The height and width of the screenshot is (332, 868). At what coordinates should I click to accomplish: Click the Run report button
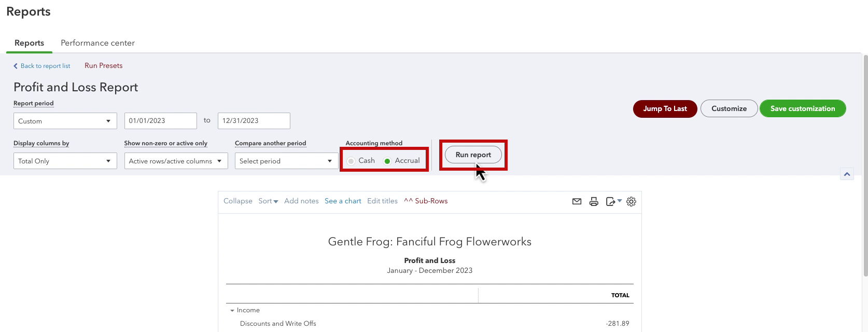473,155
